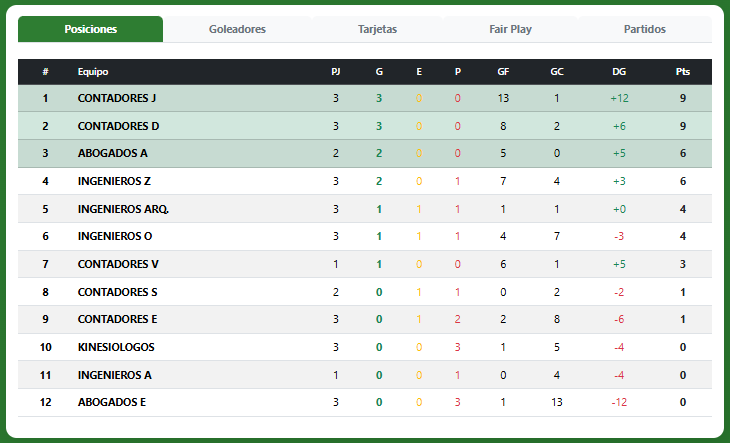Select the Fair Play tab
This screenshot has width=730, height=443.
coord(510,29)
